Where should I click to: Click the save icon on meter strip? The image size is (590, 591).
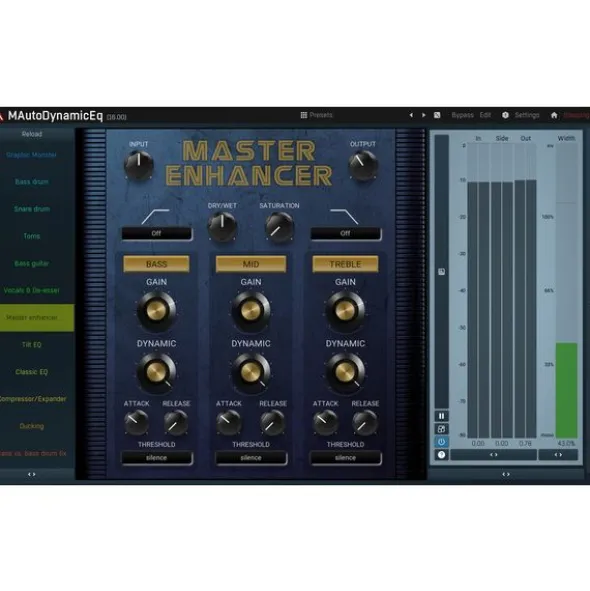point(441,272)
